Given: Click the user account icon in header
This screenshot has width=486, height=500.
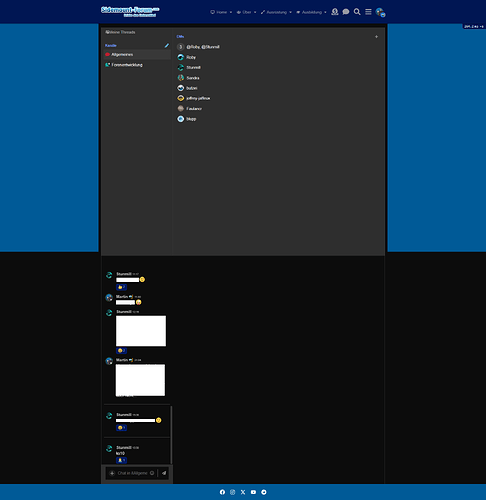Looking at the screenshot, I should click(x=335, y=12).
